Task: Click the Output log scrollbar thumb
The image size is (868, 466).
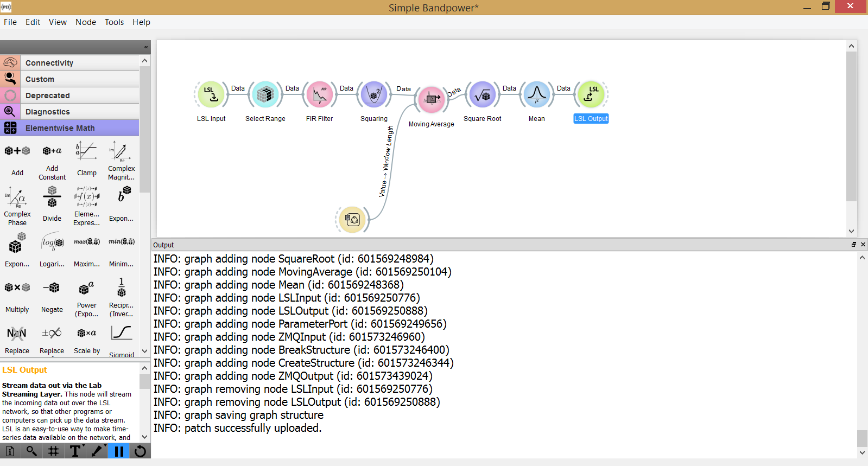Action: click(x=862, y=438)
